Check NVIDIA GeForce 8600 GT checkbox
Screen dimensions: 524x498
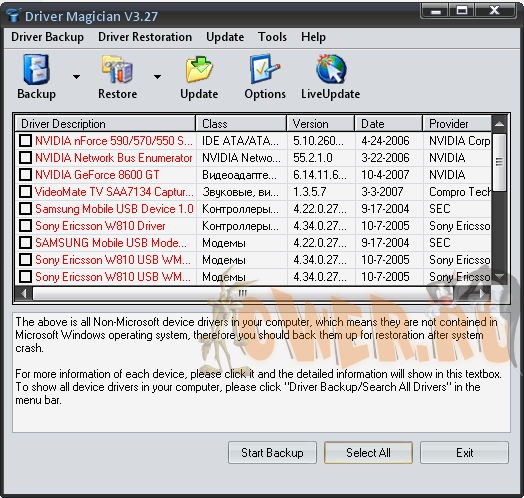25,174
